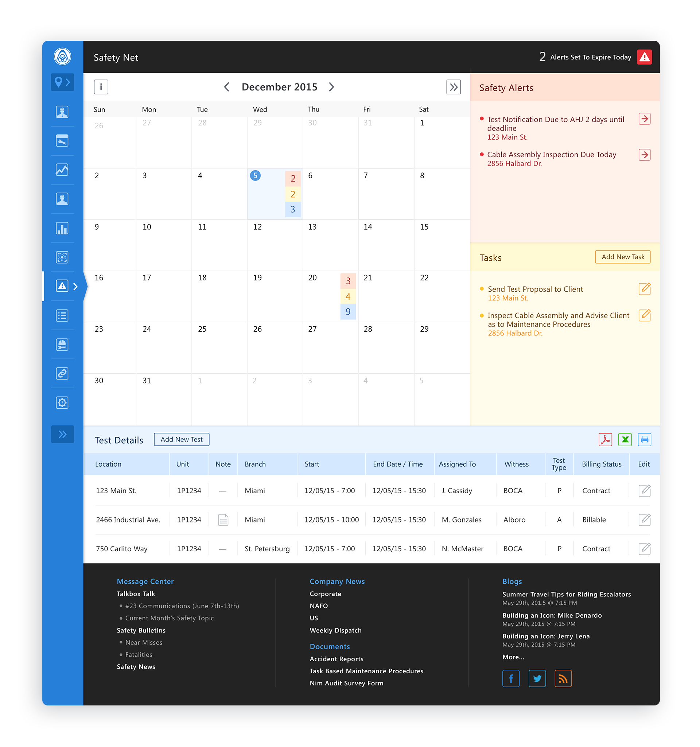Select the safety alert triangle sidebar icon
The height and width of the screenshot is (747, 700).
[62, 286]
